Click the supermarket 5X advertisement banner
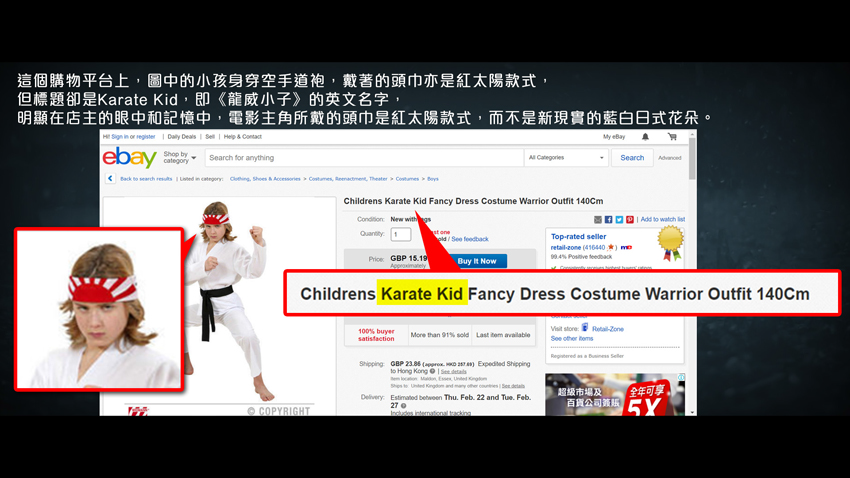Viewport: 850px width, 478px height. 615,395
